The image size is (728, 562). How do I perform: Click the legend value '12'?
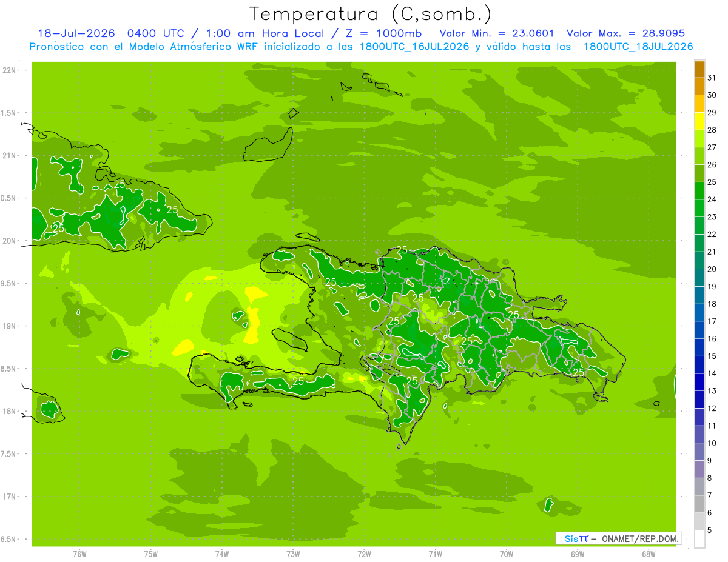click(x=712, y=409)
